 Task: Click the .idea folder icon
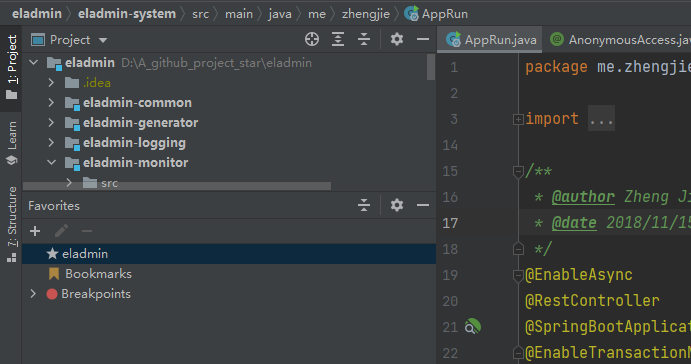[x=72, y=82]
